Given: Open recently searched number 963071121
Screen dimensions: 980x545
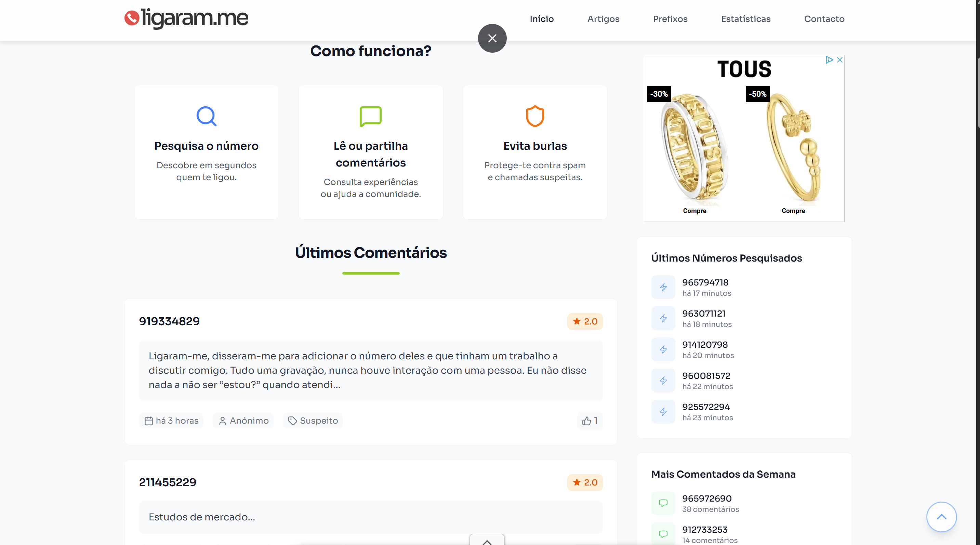Looking at the screenshot, I should 703,314.
